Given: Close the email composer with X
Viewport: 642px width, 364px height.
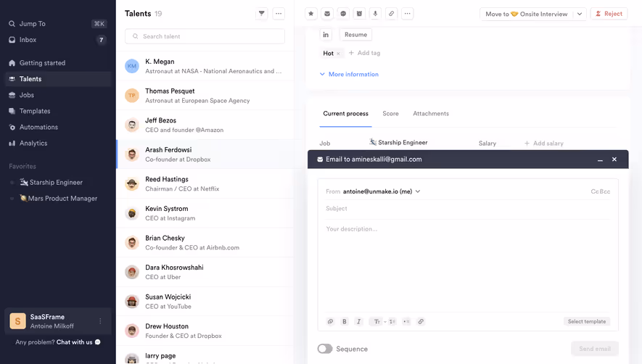Looking at the screenshot, I should [x=614, y=160].
